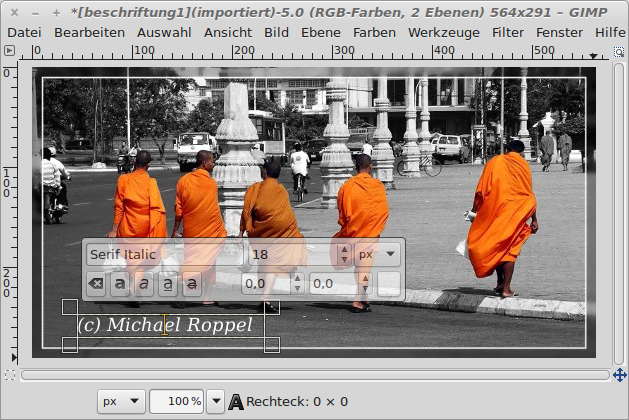The width and height of the screenshot is (629, 420).
Task: Open the Filter menu
Action: [x=508, y=32]
